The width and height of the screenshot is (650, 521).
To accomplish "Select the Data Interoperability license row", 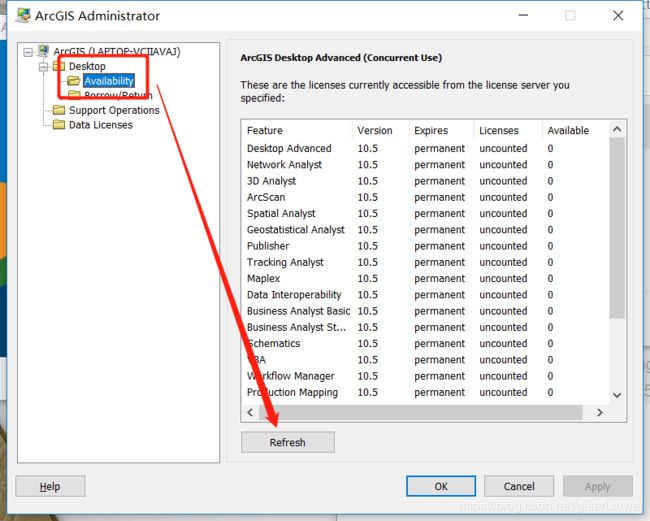I will 425,295.
